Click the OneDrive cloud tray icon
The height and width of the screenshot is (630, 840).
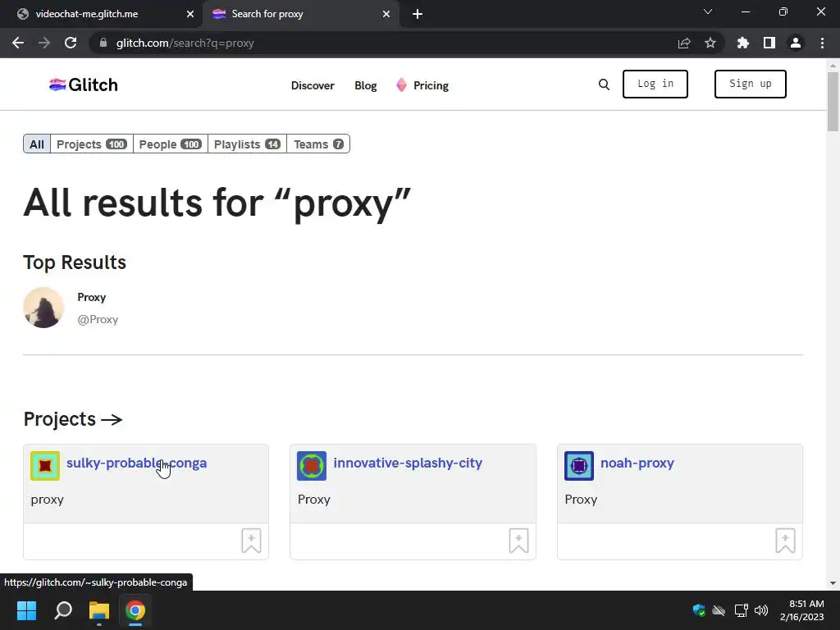pos(719,610)
